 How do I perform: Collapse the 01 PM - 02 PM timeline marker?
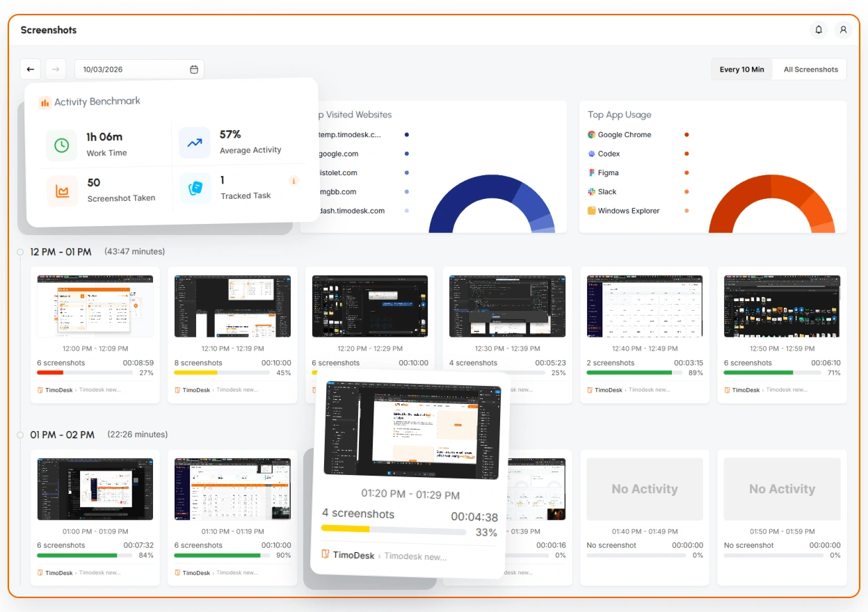[x=20, y=435]
